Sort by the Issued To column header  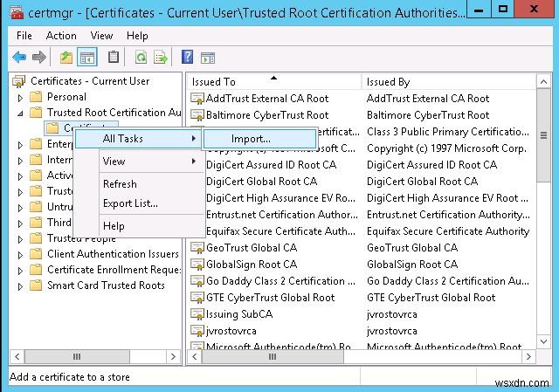pos(274,82)
